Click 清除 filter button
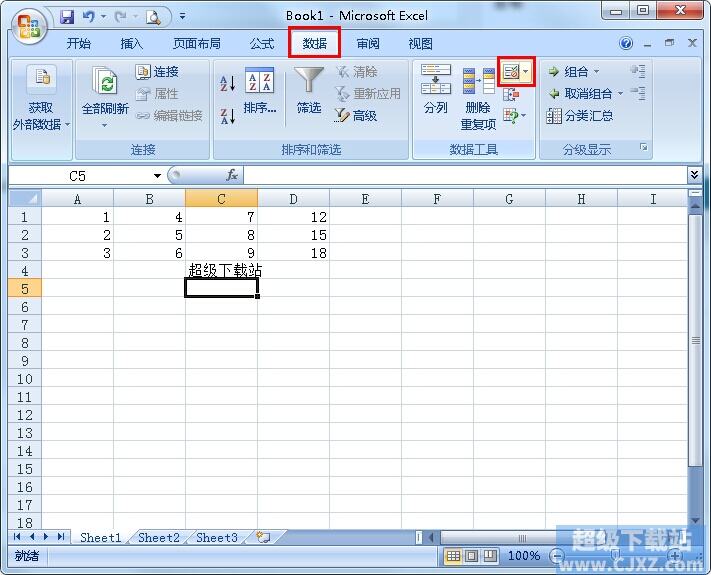Image resolution: width=711 pixels, height=575 pixels. tap(356, 72)
